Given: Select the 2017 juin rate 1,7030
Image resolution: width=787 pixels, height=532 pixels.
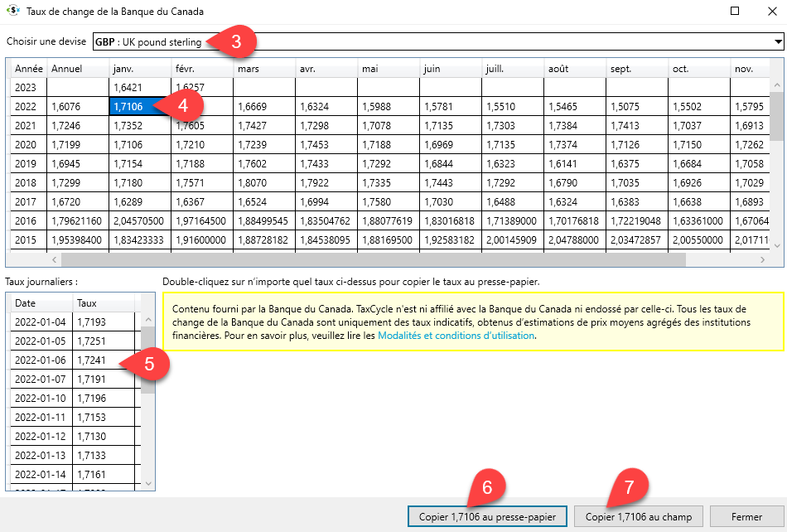Looking at the screenshot, I should [x=451, y=201].
